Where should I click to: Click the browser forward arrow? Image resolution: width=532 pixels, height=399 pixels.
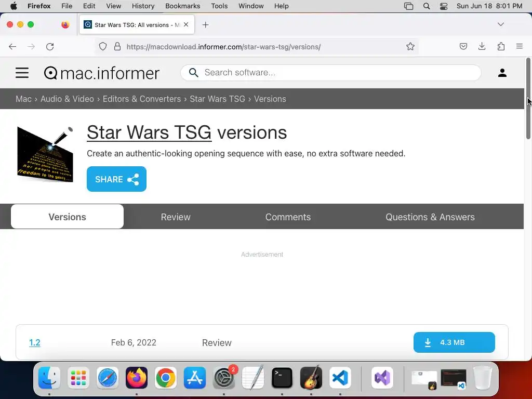[x=31, y=46]
